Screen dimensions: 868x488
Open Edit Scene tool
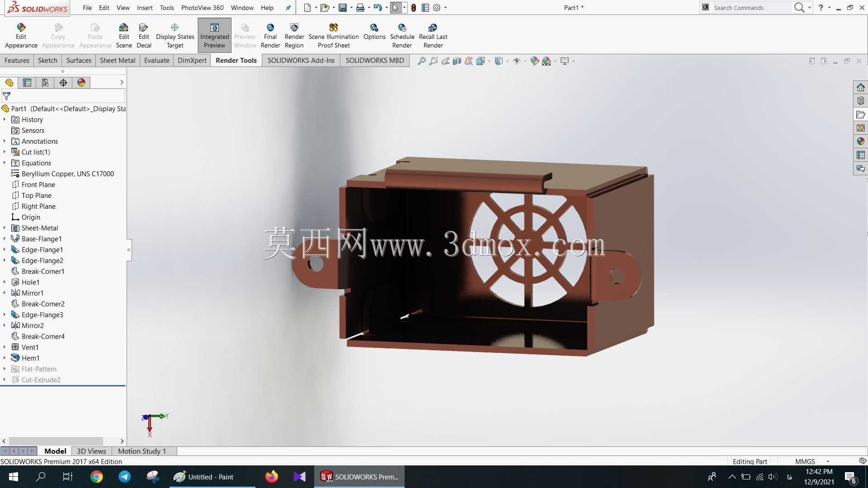[x=124, y=35]
